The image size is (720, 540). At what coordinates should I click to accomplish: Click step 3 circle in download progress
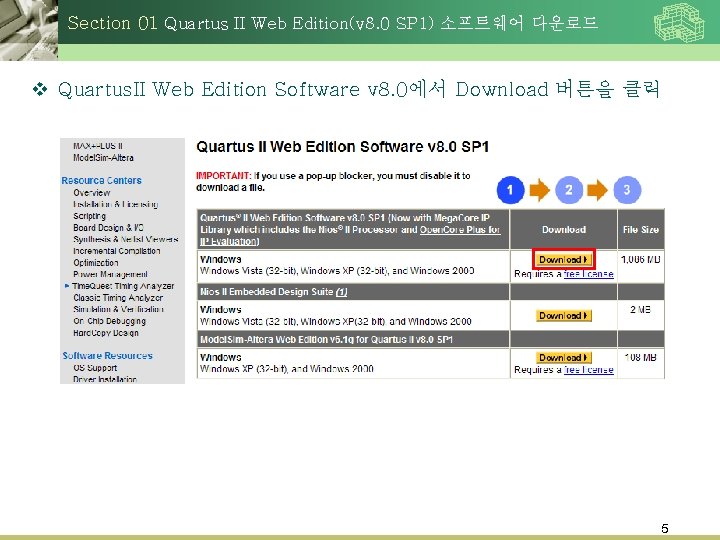coord(627,190)
